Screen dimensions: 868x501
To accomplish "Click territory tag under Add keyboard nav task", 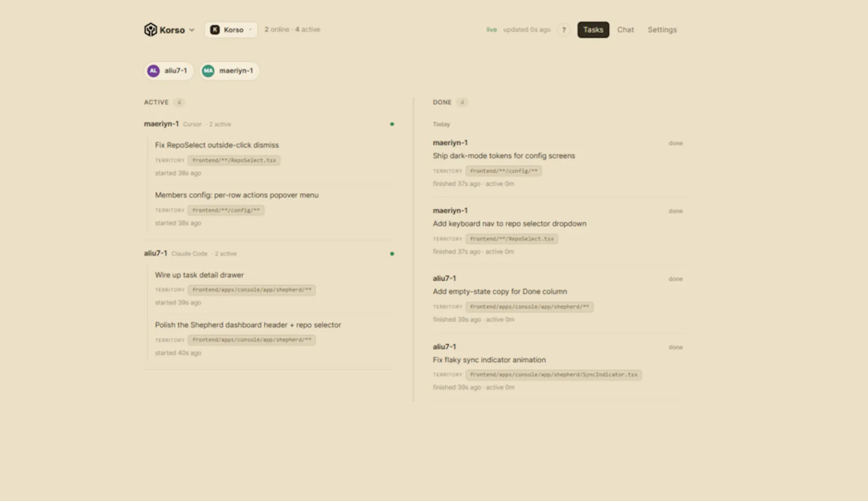I will (512, 239).
